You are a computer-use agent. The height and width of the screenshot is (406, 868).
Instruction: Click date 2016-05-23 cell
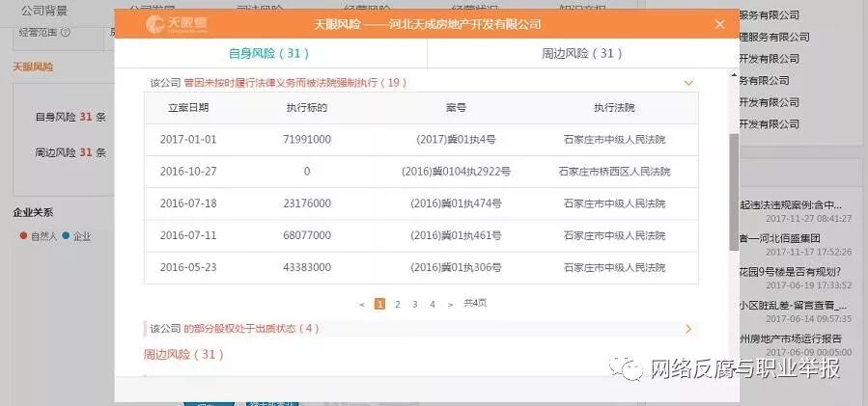click(188, 268)
